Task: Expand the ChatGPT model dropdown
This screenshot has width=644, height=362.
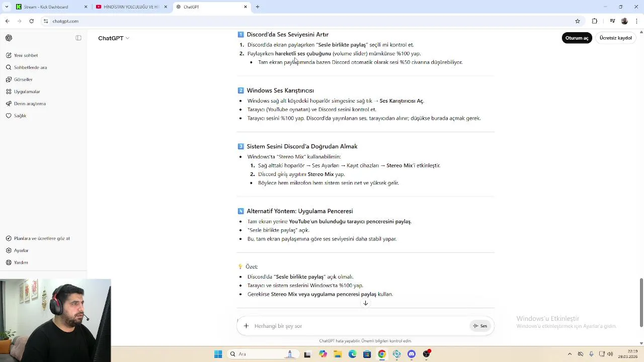Action: click(x=114, y=38)
